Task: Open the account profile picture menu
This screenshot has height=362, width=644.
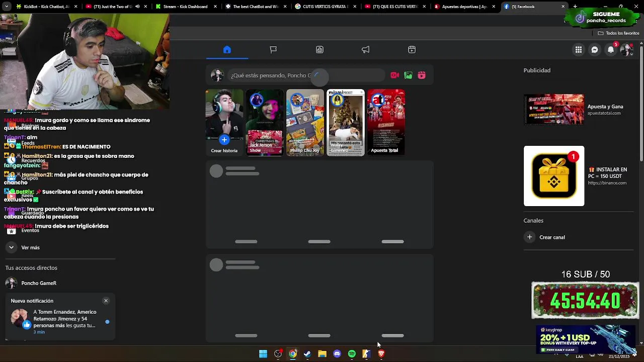Action: point(627,50)
